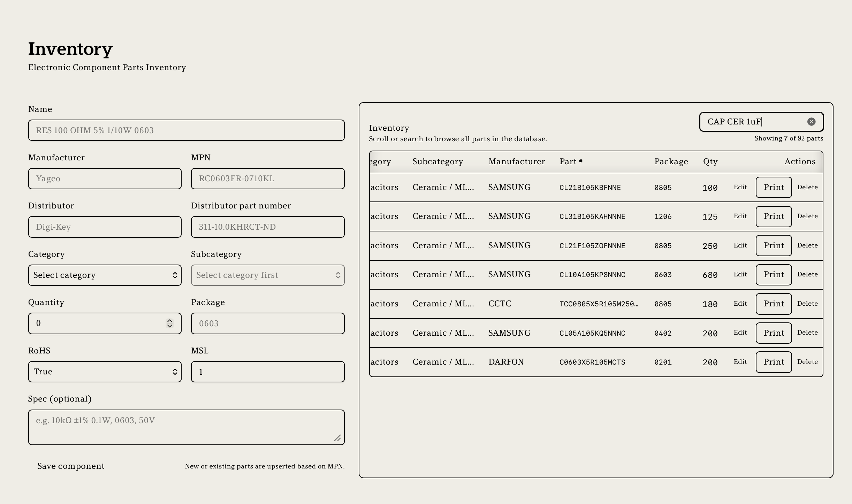
Task: Edit the CL10A105KP8NNNC row
Action: (740, 274)
